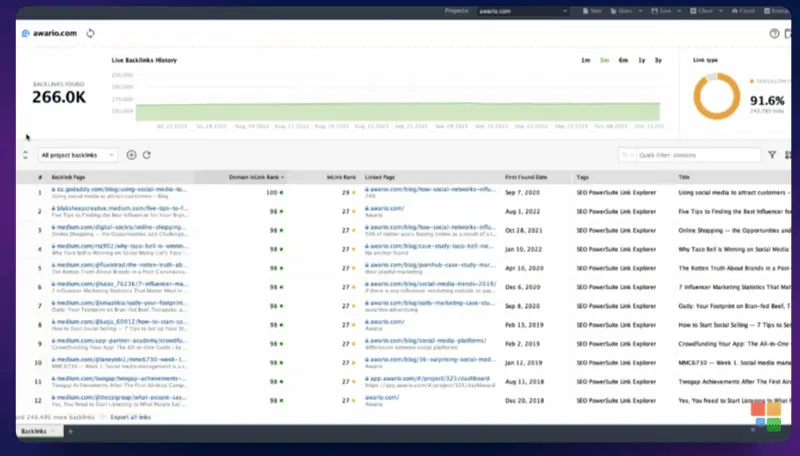800x456 pixels.
Task: Click green rank dot in godaddy row
Action: 281,193
